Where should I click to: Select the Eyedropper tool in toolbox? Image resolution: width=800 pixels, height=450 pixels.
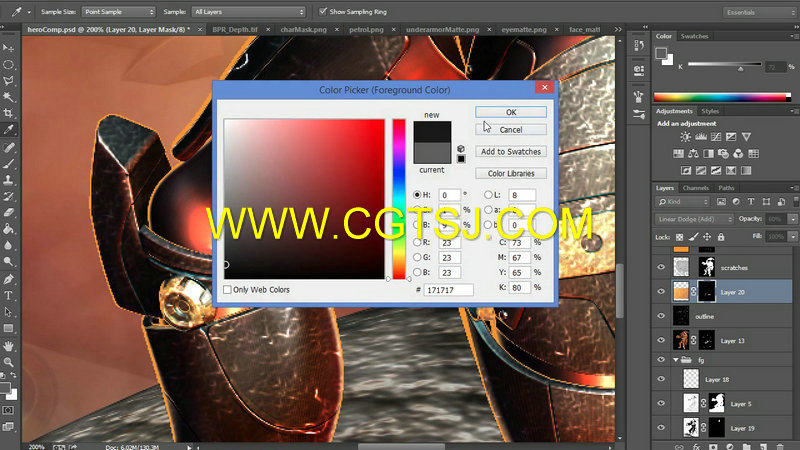point(8,130)
